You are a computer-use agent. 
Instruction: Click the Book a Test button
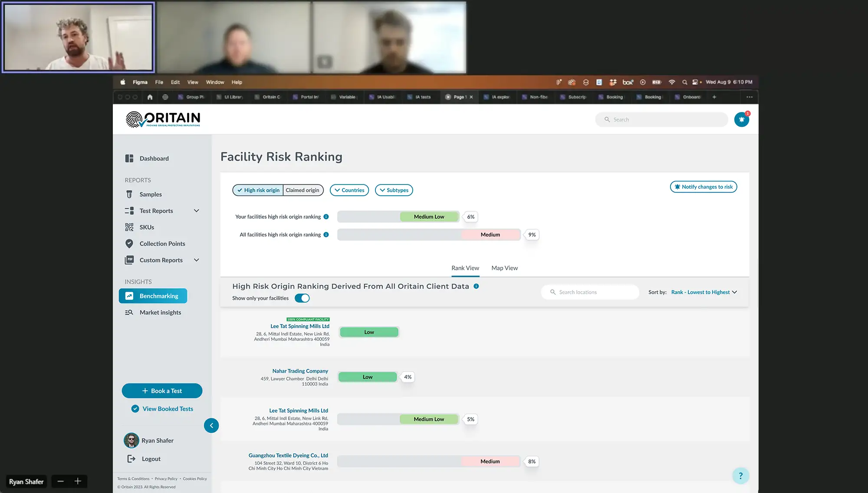pos(162,391)
